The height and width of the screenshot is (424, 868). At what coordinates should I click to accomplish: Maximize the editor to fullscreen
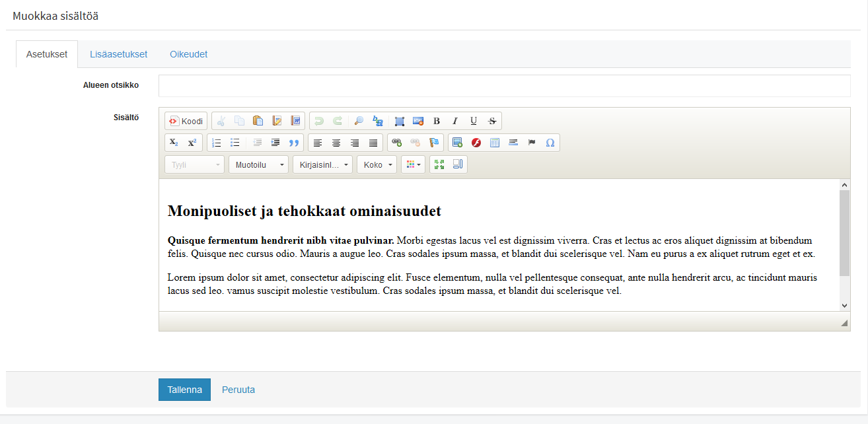[x=439, y=164]
